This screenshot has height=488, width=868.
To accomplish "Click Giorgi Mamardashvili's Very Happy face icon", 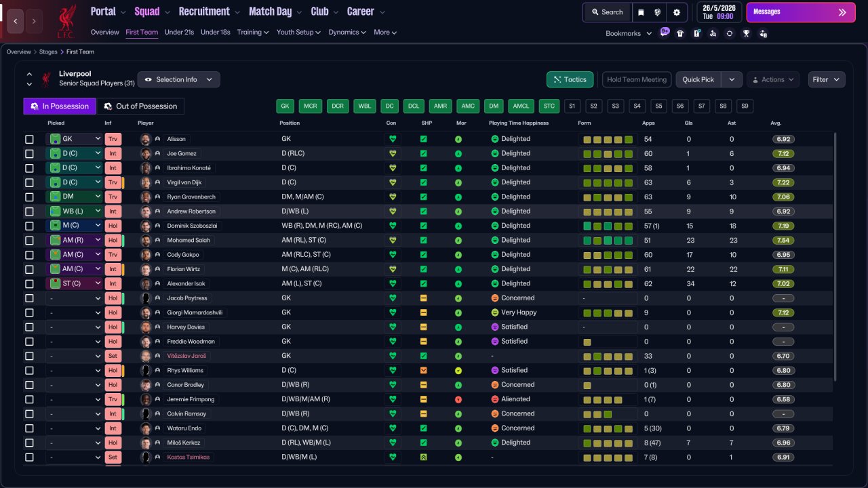I will click(x=495, y=312).
